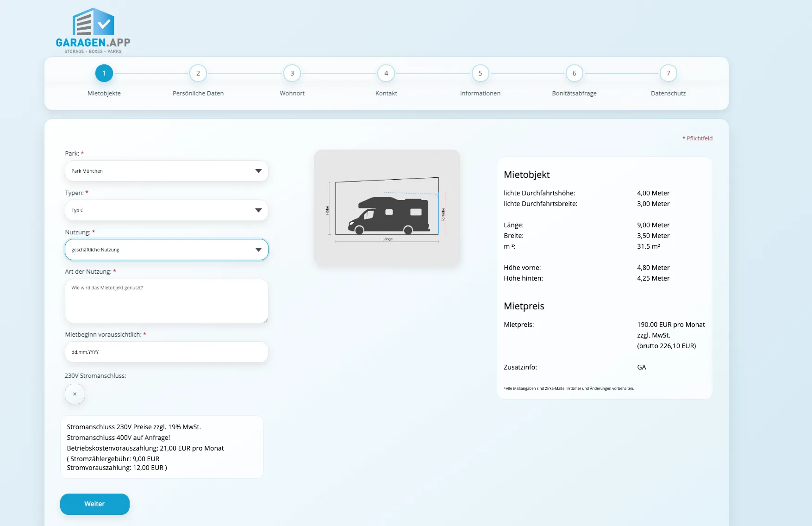Toggle the 230V Stromanschluss checkbox

coord(75,394)
